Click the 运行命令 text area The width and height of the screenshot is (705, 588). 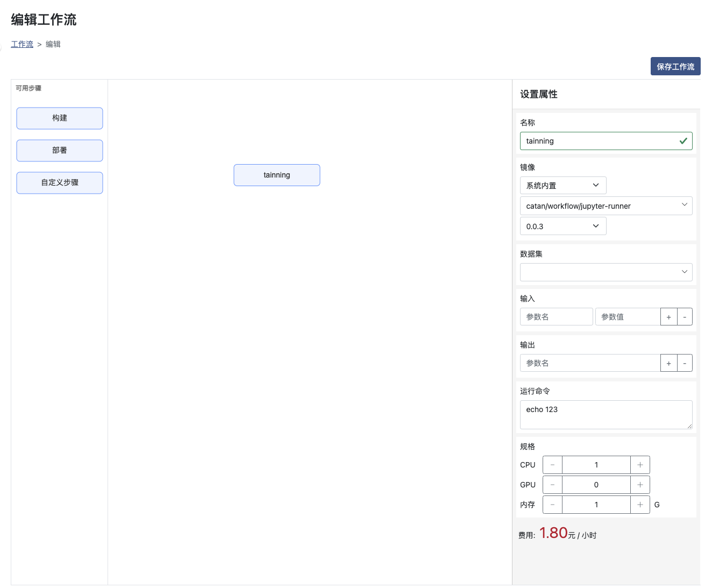tap(606, 415)
